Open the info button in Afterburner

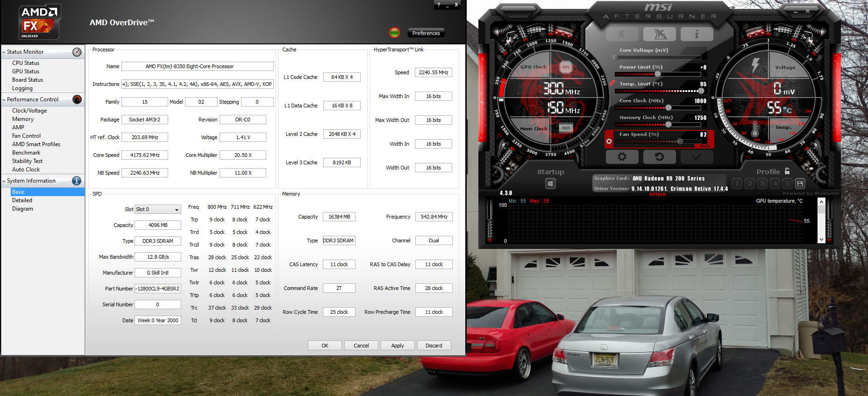[x=697, y=34]
